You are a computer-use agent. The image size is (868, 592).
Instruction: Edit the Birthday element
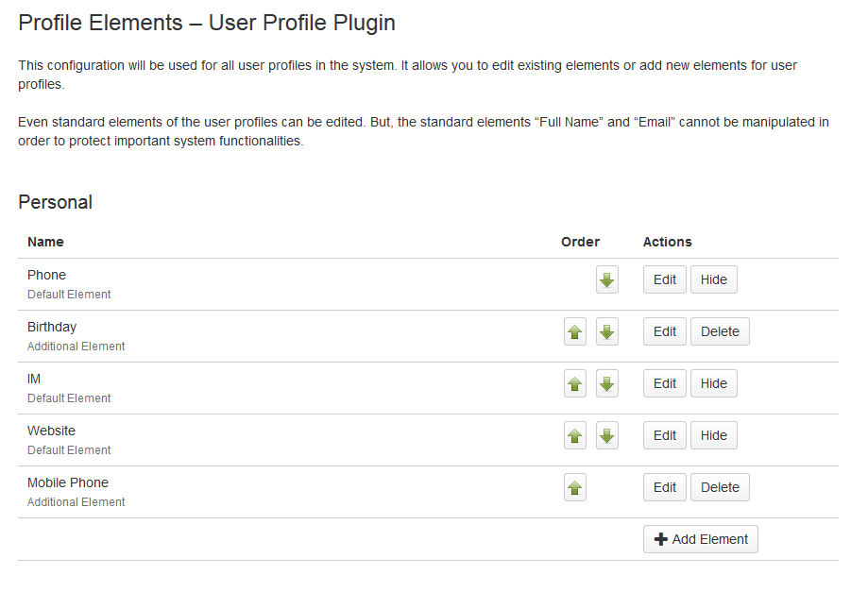(x=665, y=331)
